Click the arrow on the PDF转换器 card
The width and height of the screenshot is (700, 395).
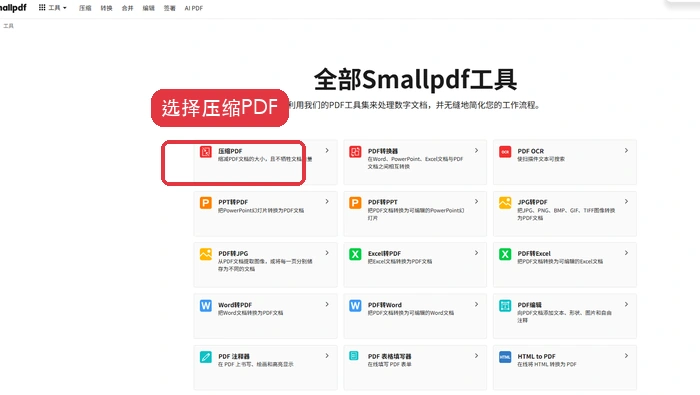[476, 150]
